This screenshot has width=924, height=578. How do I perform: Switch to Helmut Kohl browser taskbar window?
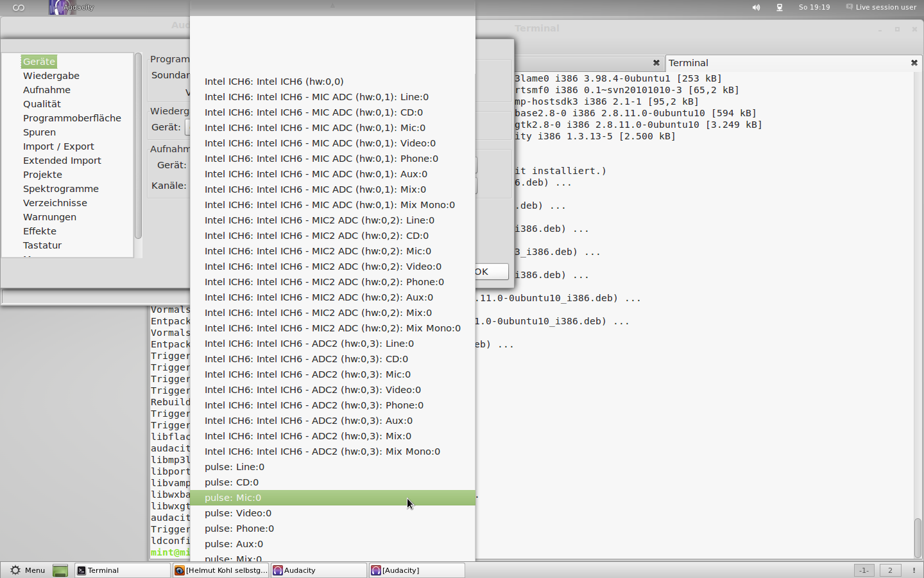click(x=221, y=570)
